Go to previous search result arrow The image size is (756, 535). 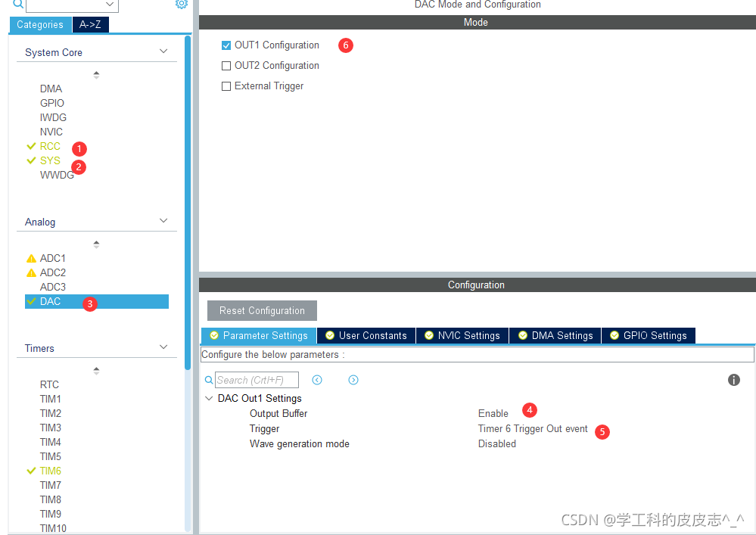pos(317,380)
